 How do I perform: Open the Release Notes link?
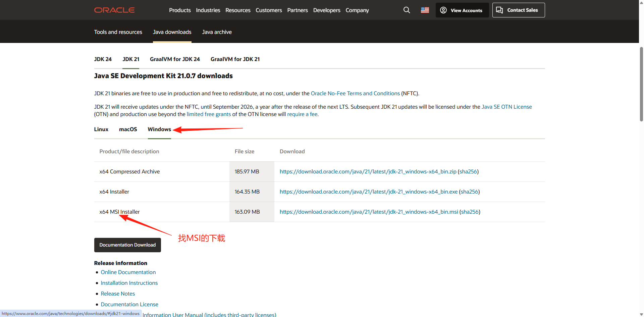(118, 294)
